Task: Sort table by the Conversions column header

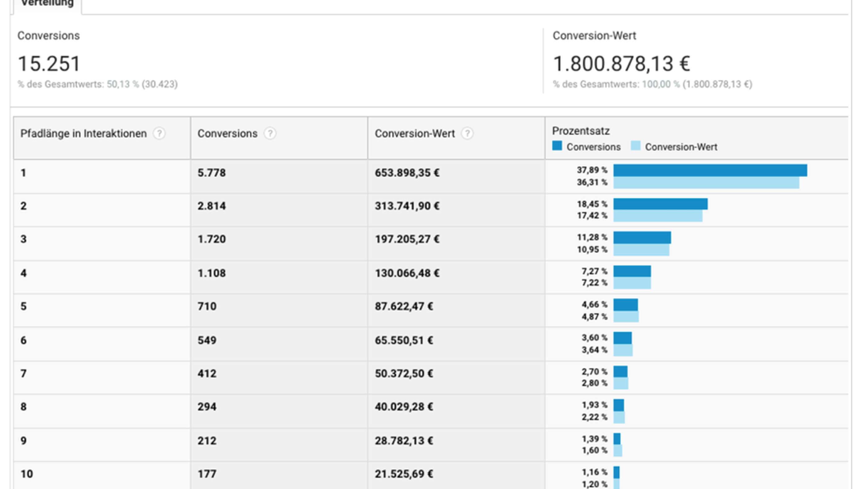Action: 228,133
